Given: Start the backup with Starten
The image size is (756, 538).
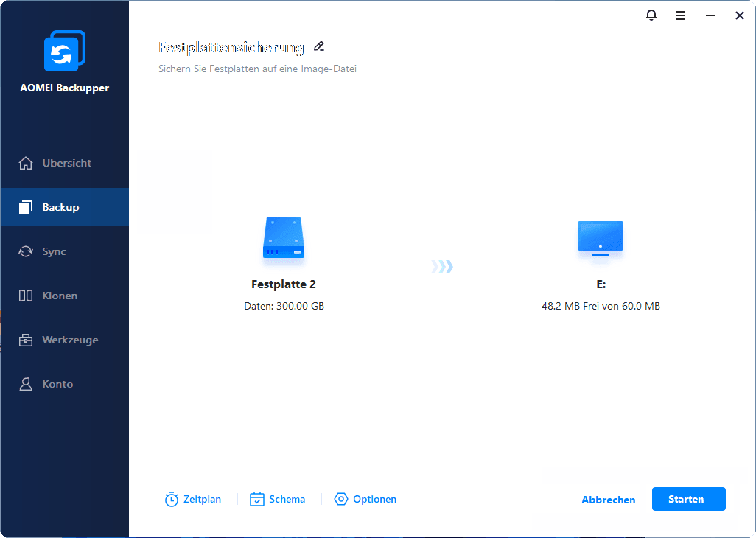Looking at the screenshot, I should point(688,499).
